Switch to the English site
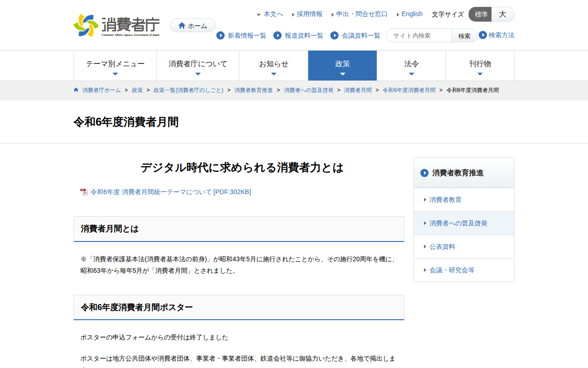 [x=412, y=14]
